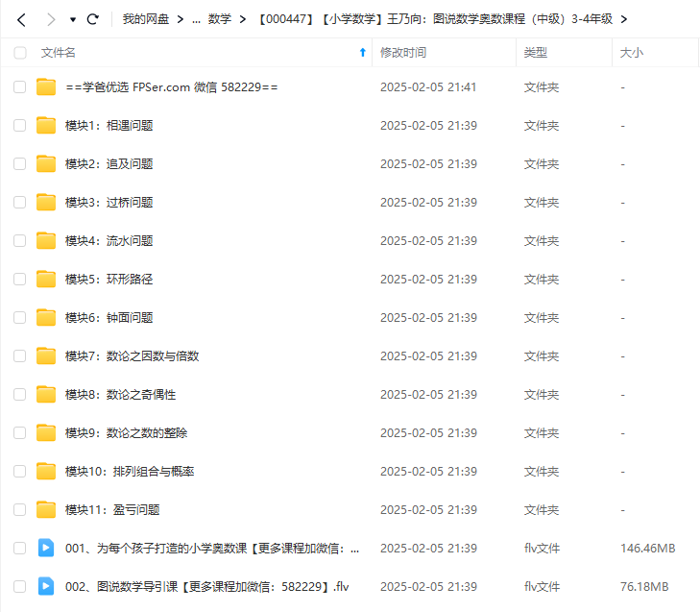Select the name 模块7:数论之因数与倍数
Image resolution: width=700 pixels, height=612 pixels.
(133, 355)
